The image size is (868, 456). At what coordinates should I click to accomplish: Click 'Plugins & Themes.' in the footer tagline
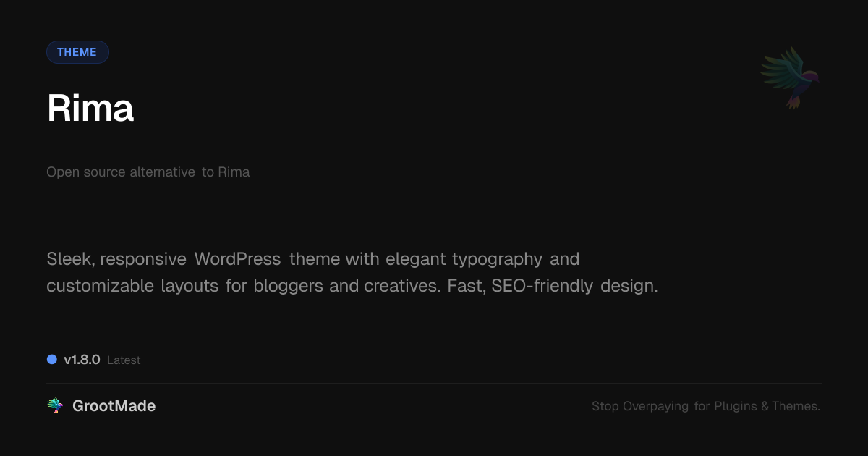[767, 406]
